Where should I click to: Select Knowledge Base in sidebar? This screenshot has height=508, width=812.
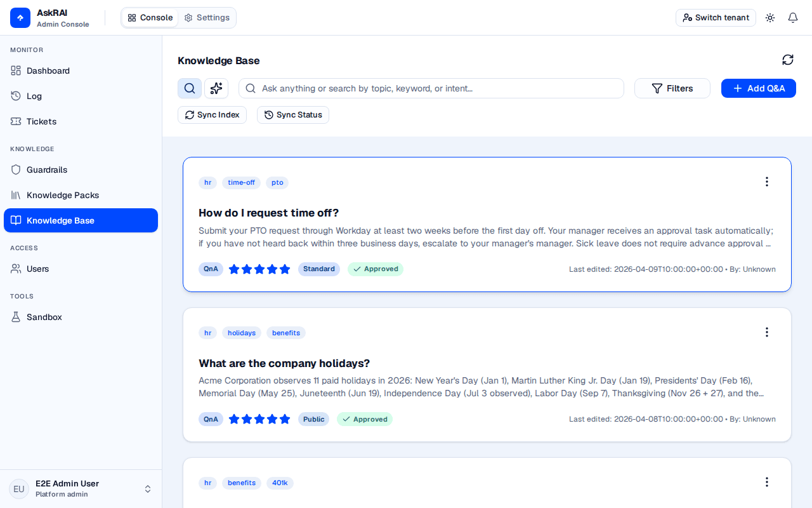point(81,220)
